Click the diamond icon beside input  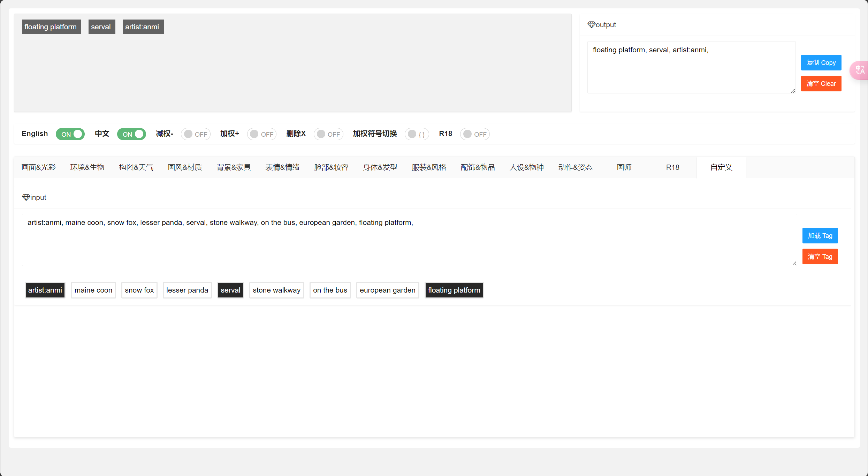tap(26, 197)
